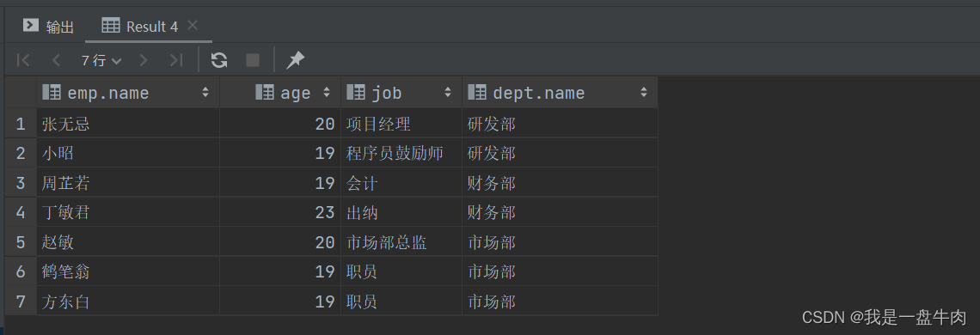Go to last page of results
Screen dimensions: 980x335
(x=176, y=60)
